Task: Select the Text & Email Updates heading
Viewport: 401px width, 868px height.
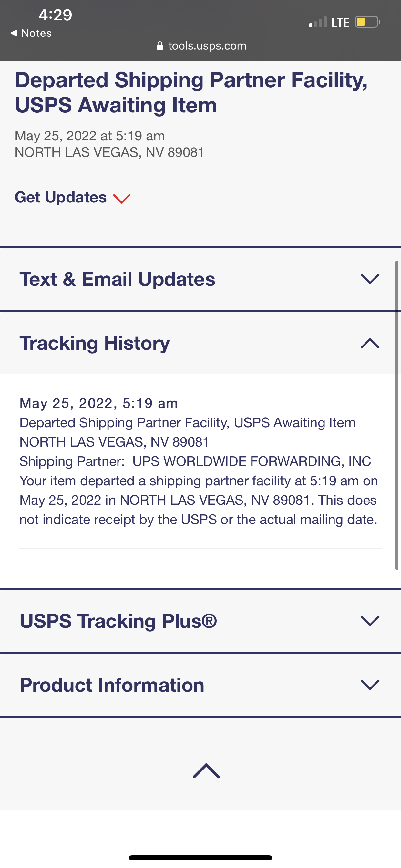Action: point(117,279)
